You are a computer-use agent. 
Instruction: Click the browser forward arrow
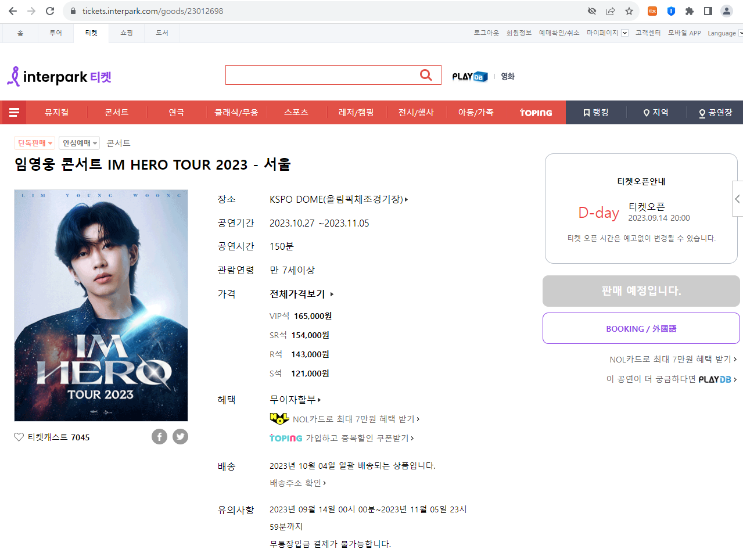[31, 11]
